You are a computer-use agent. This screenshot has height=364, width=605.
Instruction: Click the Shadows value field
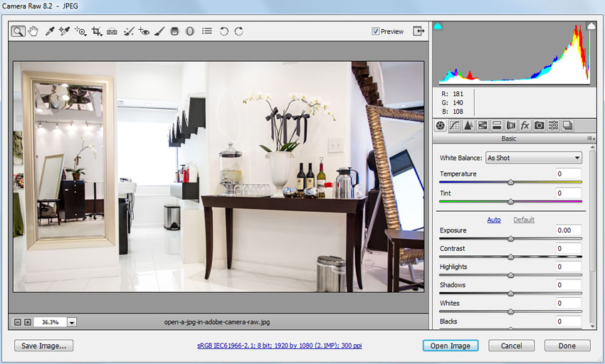point(569,285)
